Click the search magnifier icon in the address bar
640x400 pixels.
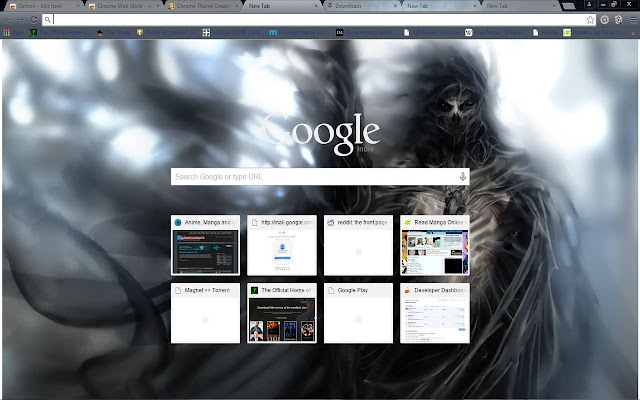pos(47,20)
